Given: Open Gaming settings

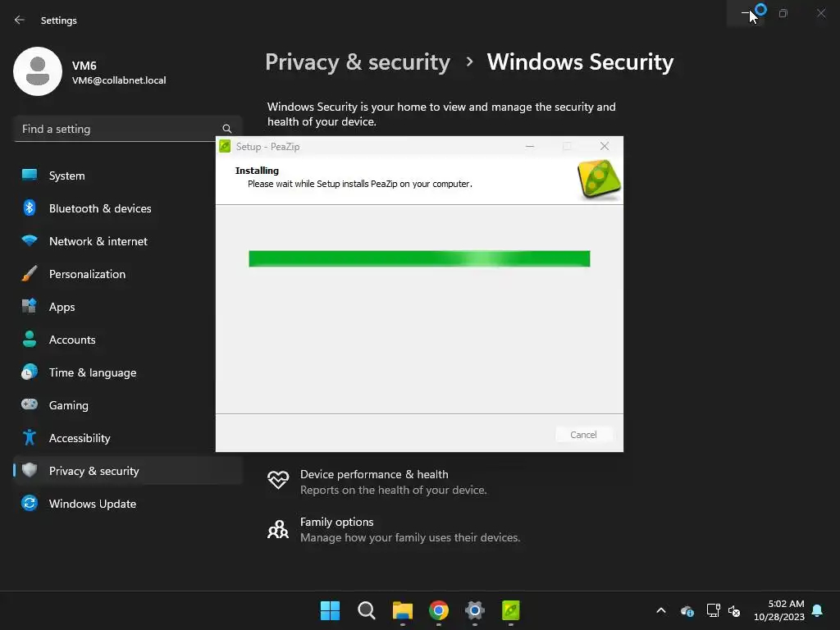Looking at the screenshot, I should [128, 405].
